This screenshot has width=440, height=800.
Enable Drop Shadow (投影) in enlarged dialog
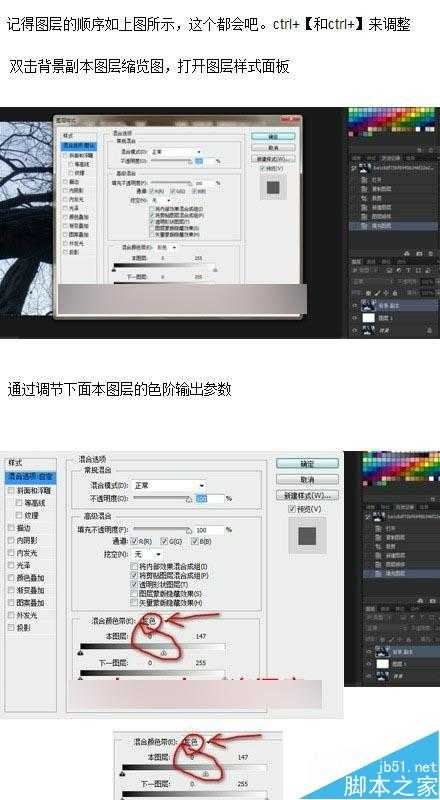11,628
